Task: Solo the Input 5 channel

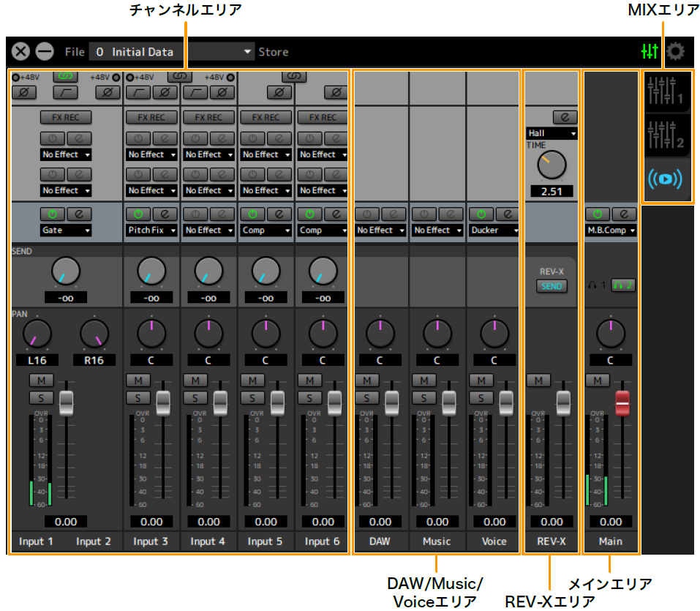Action: pyautogui.click(x=252, y=397)
